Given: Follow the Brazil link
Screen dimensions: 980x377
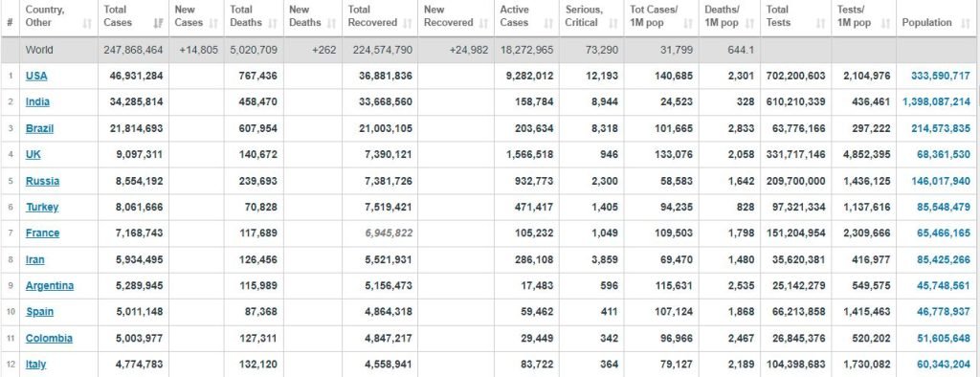Looking at the screenshot, I should (x=39, y=128).
